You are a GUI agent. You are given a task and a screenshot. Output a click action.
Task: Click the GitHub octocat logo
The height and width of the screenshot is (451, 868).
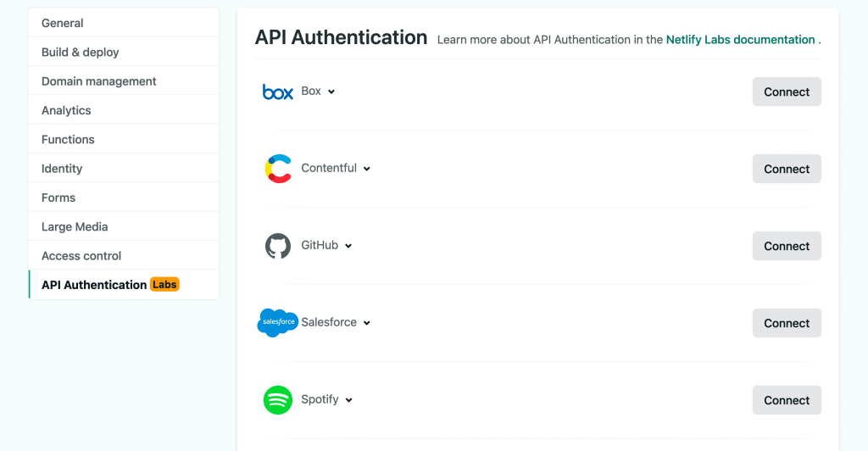(278, 246)
